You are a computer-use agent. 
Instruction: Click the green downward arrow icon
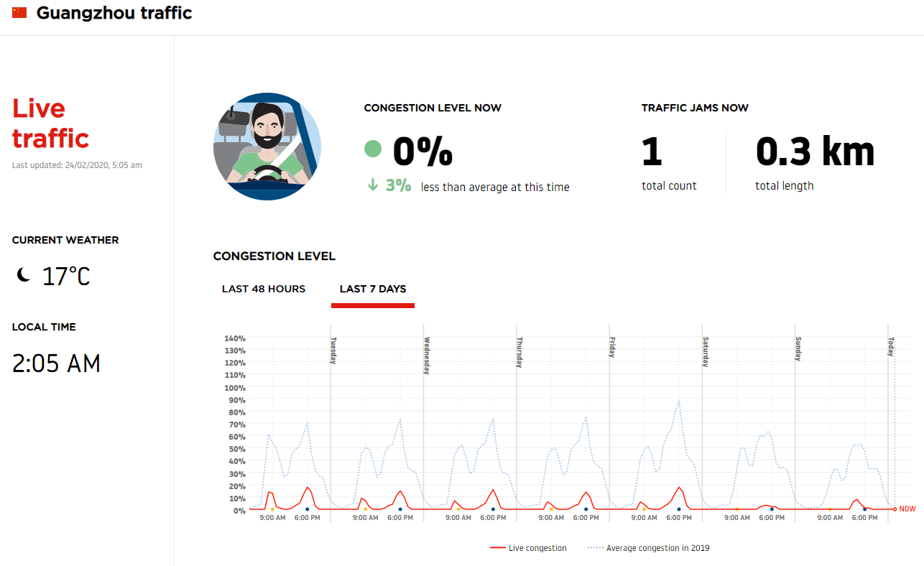click(373, 185)
